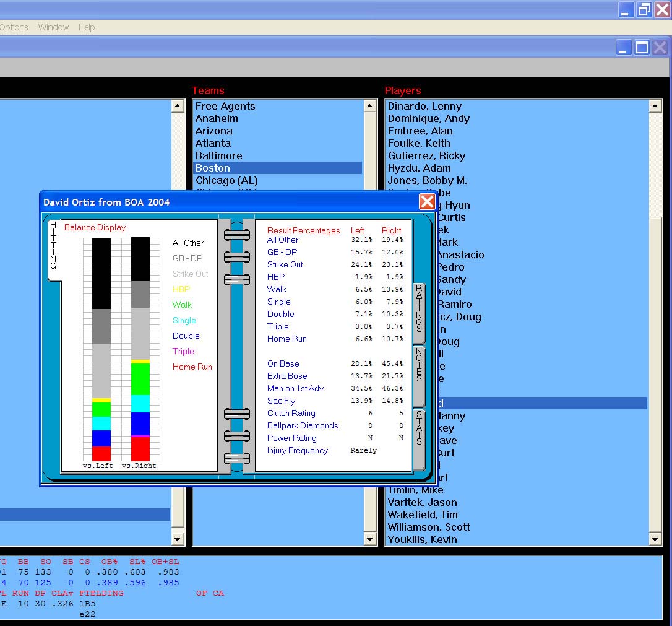Click the On Base row label
672x626 pixels.
pyautogui.click(x=283, y=363)
